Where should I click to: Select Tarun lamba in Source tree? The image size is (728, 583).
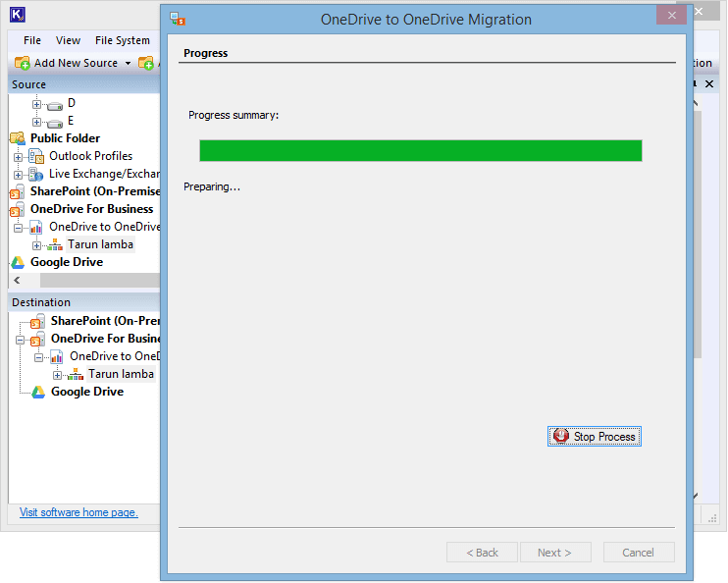pyautogui.click(x=100, y=244)
